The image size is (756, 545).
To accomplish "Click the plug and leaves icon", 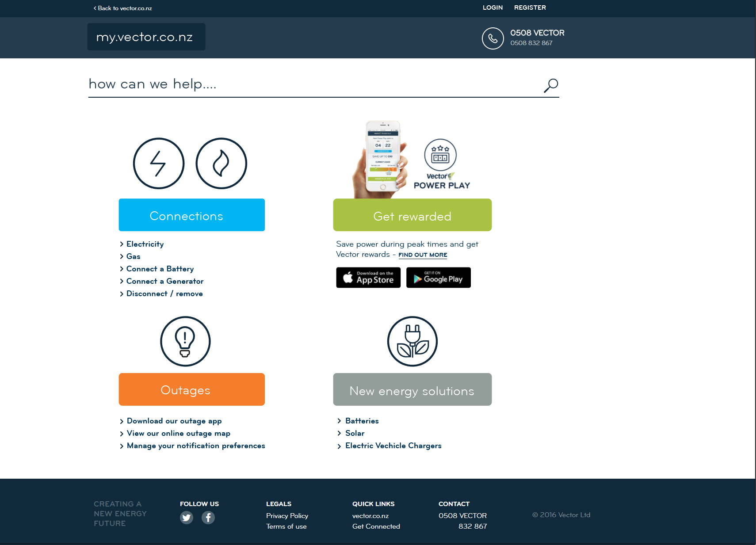I will tap(412, 341).
